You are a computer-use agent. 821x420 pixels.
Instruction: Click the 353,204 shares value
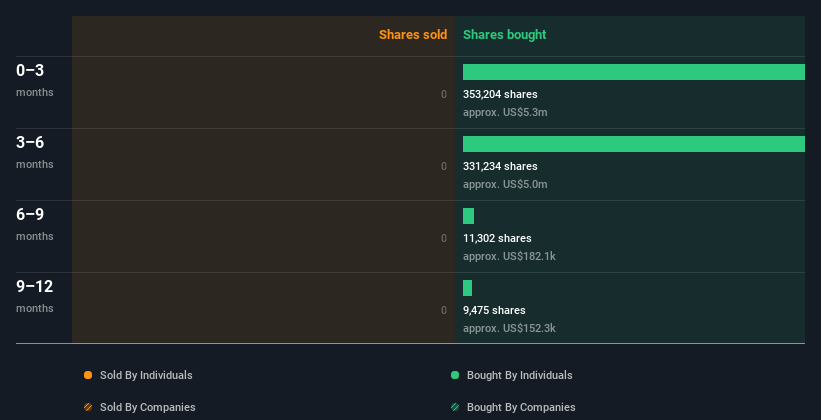point(500,94)
